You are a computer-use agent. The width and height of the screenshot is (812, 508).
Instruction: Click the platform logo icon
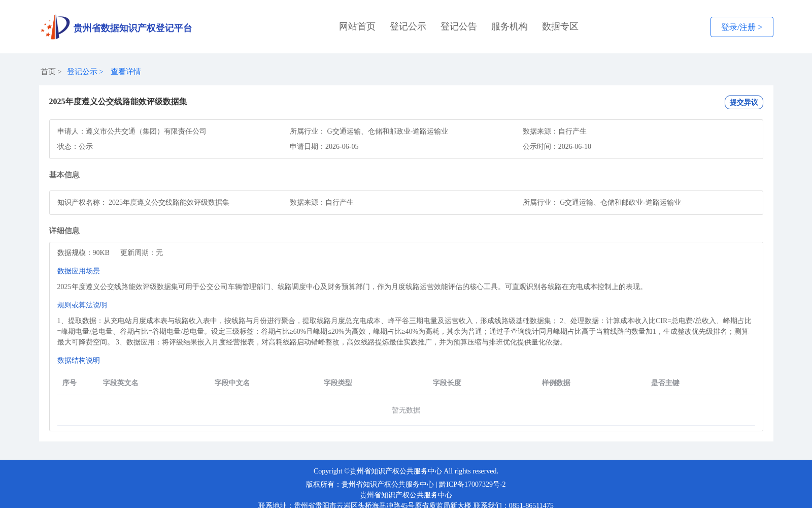pyautogui.click(x=55, y=27)
